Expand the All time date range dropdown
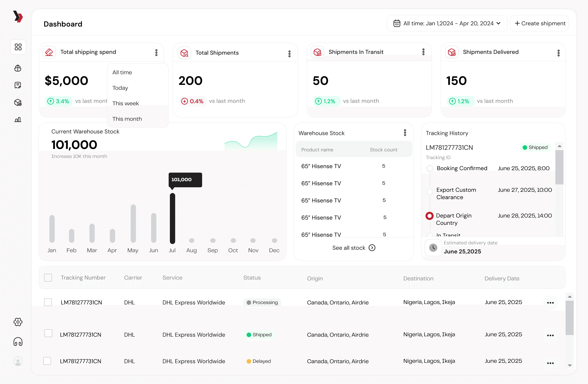This screenshot has width=588, height=384. 447,23
